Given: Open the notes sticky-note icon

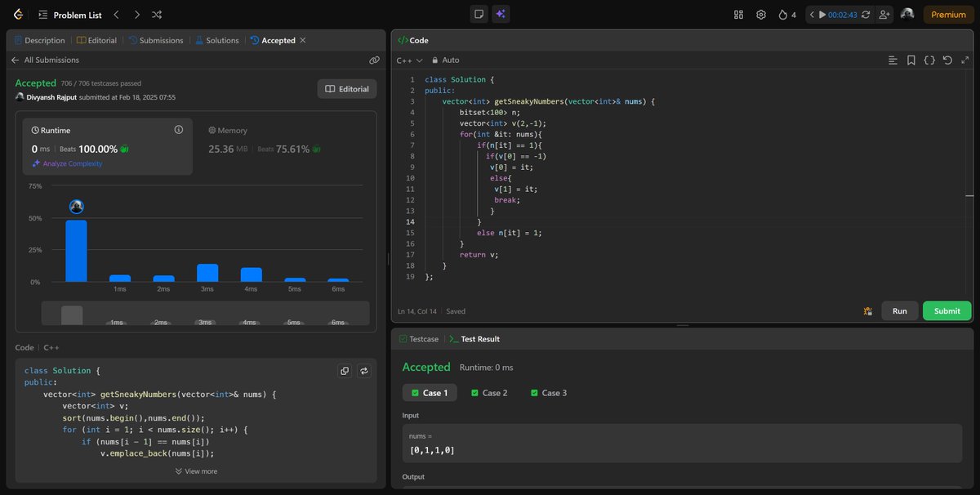Looking at the screenshot, I should click(479, 15).
